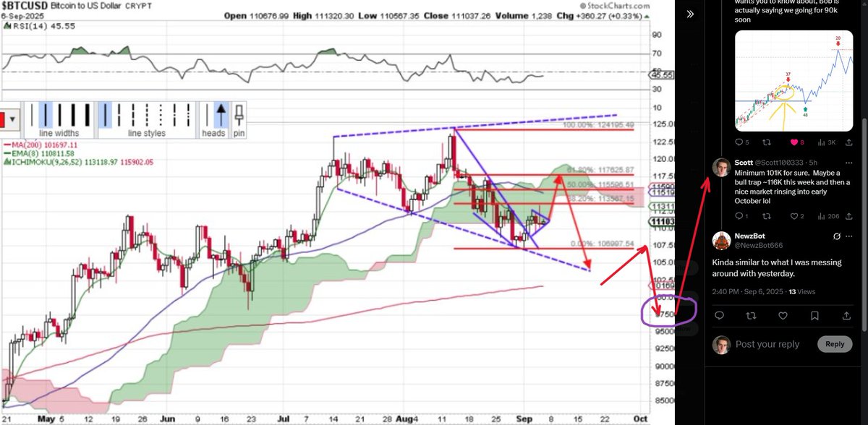Click the MA(200) 101697.11 legend label
Screen dimensions: 868x425
[x=43, y=145]
